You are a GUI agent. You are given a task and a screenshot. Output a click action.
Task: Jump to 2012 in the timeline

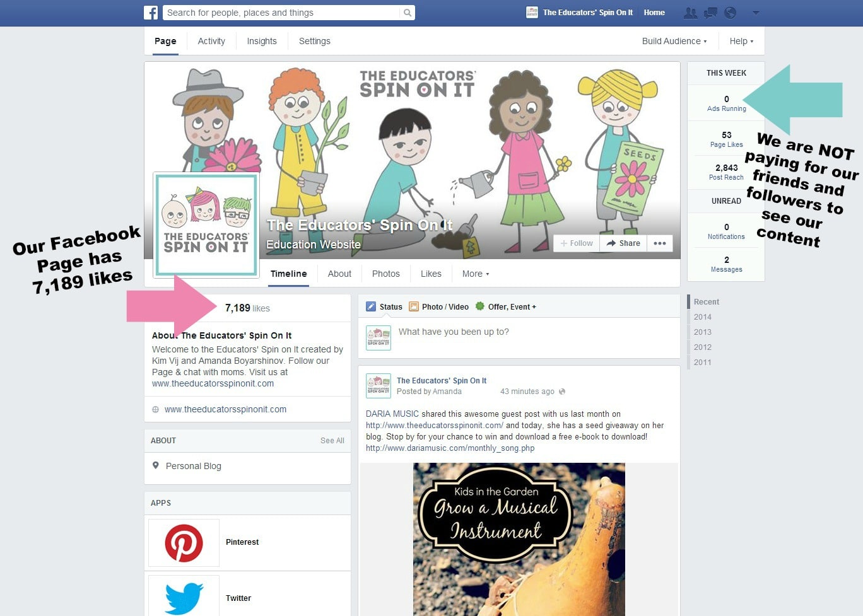point(703,347)
